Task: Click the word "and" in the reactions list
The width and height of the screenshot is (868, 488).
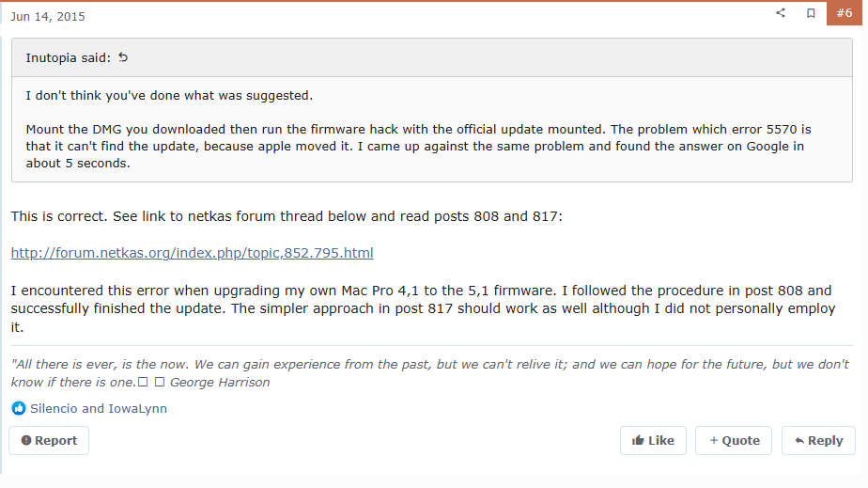Action: pos(93,409)
